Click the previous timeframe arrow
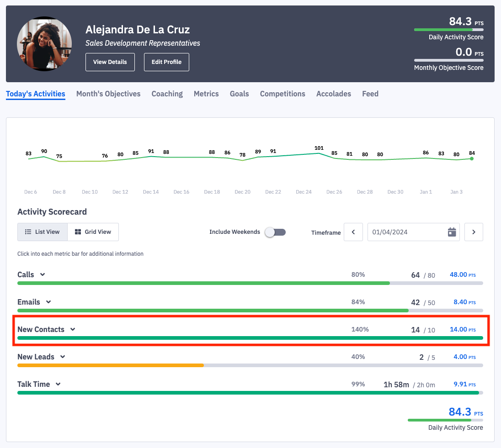This screenshot has height=448, width=501. (x=353, y=232)
